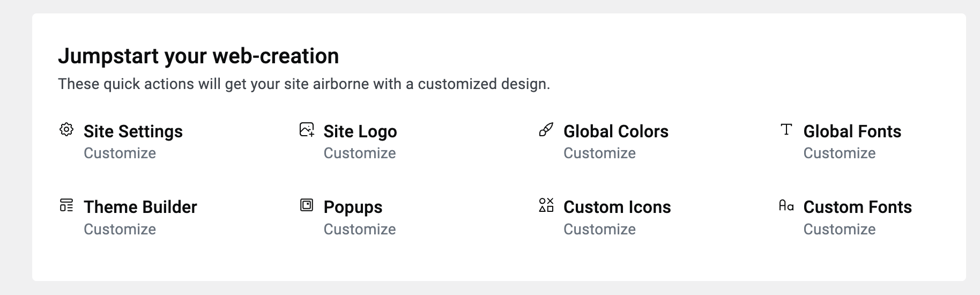Image resolution: width=980 pixels, height=295 pixels.
Task: Click the Site Settings gear icon
Action: click(66, 130)
